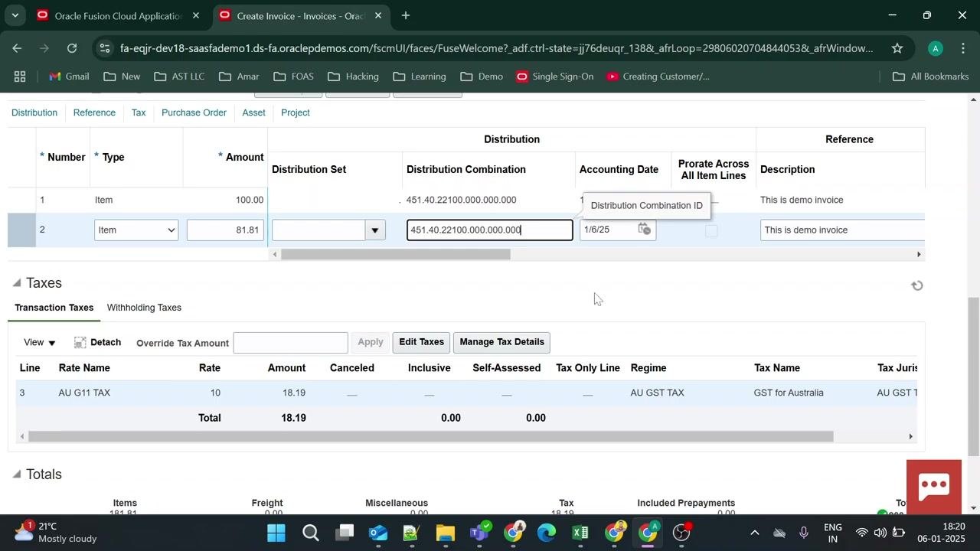Open the Single Sign-On bookmark
This screenshot has height=551, width=980.
pyautogui.click(x=554, y=77)
